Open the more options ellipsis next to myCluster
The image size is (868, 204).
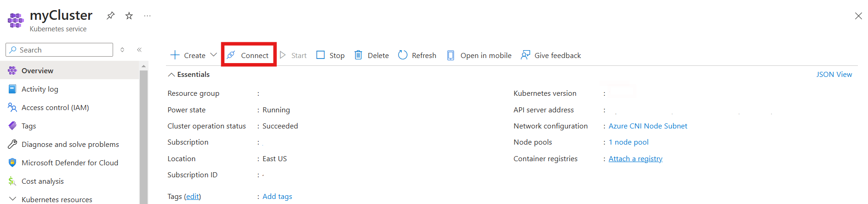(x=147, y=16)
